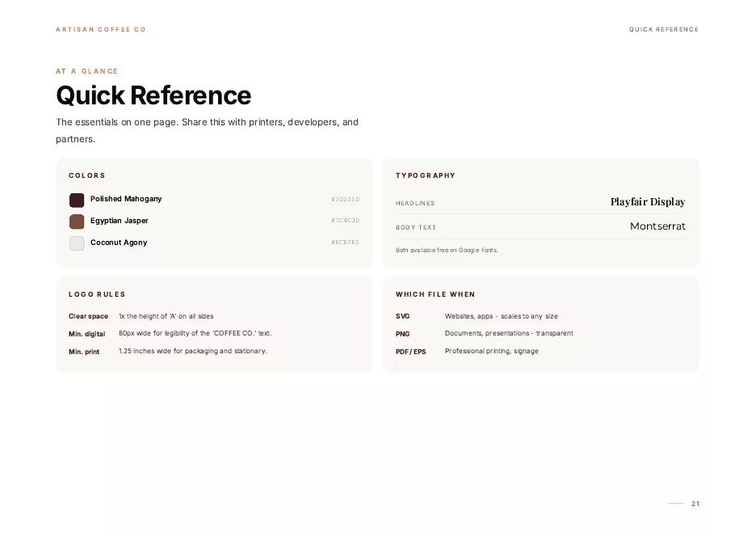
Task: Click the "WHICH FILE WHEN" card heading
Action: coord(435,294)
